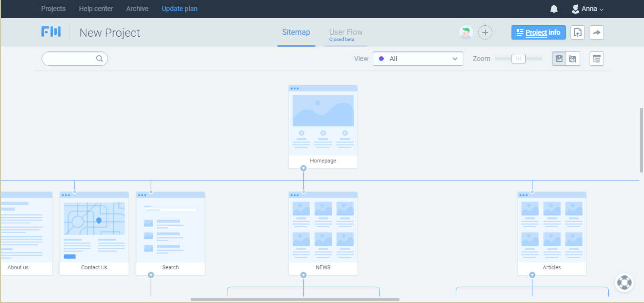
Task: Open the tree list view icon
Action: (x=596, y=58)
